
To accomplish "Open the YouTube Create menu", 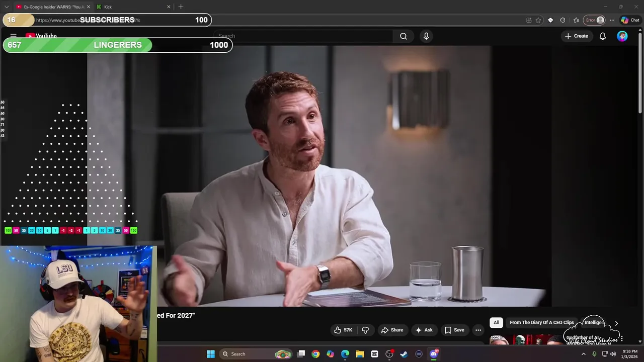I will (x=576, y=36).
